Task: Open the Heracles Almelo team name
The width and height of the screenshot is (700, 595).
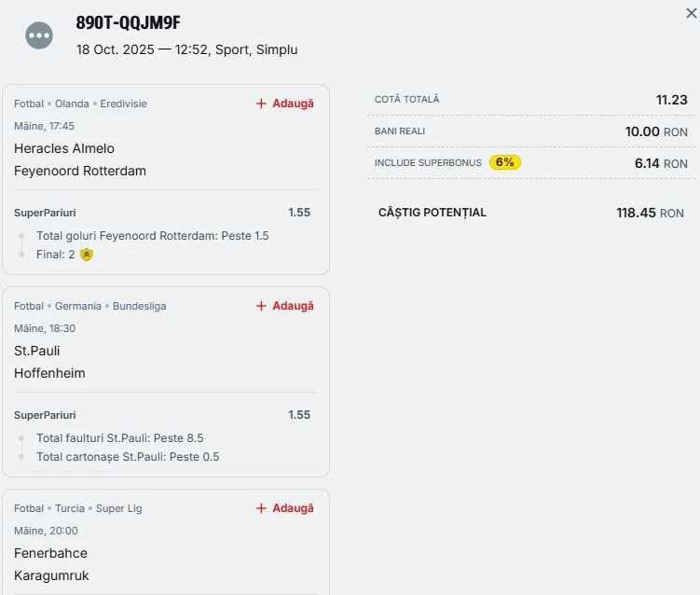Action: pyautogui.click(x=64, y=148)
